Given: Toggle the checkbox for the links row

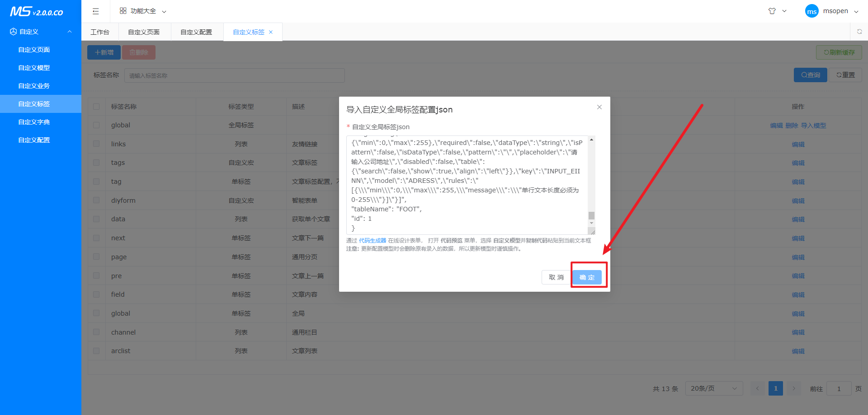Looking at the screenshot, I should point(96,144).
